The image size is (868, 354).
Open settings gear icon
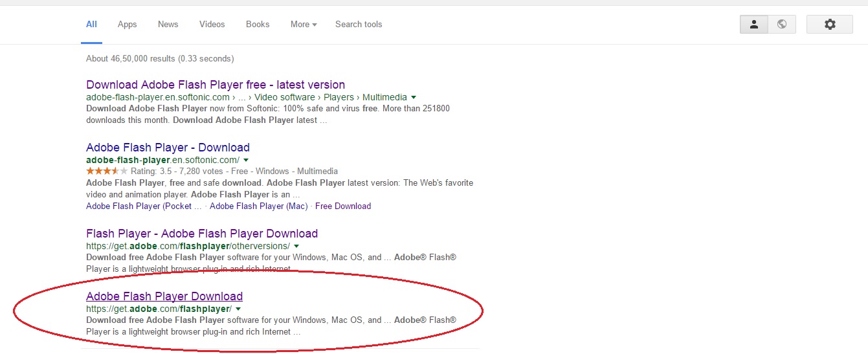(x=830, y=25)
